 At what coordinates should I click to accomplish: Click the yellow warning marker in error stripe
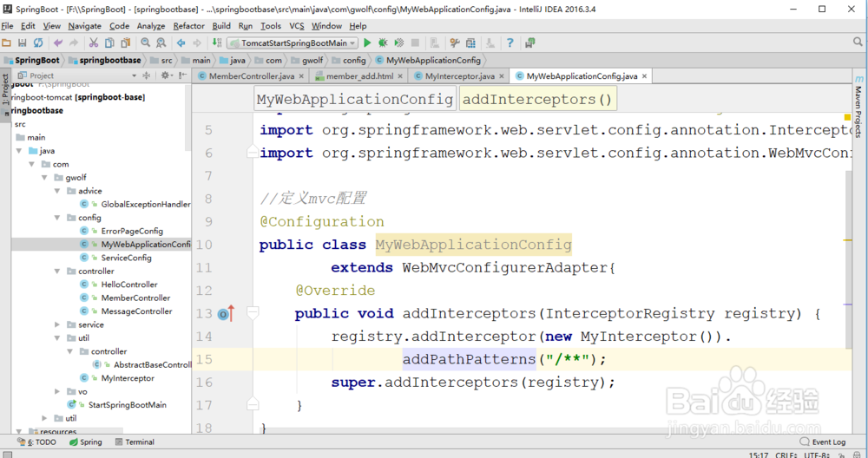tap(847, 240)
